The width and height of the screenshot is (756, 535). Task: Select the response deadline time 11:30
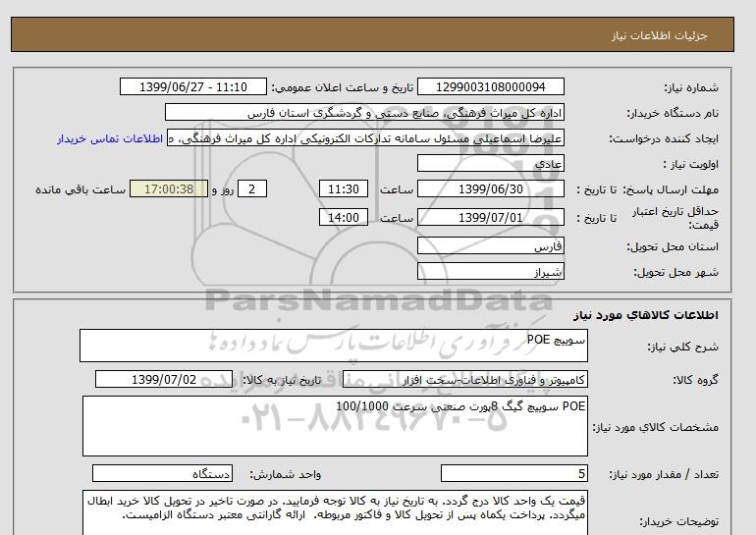(344, 188)
